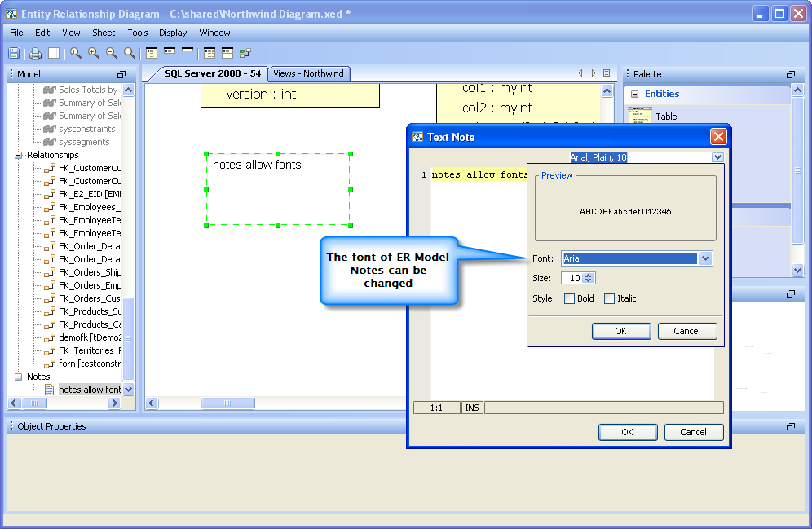The image size is (812, 529).
Task: Click the page grid layout toolbar icon
Action: (54, 53)
